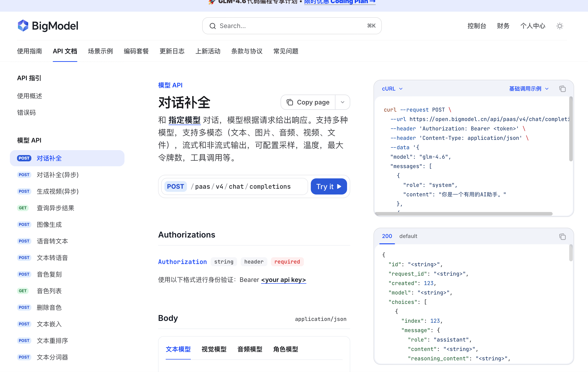588x372 pixels.
Task: Click the BigModel logo icon
Action: pyautogui.click(x=23, y=25)
